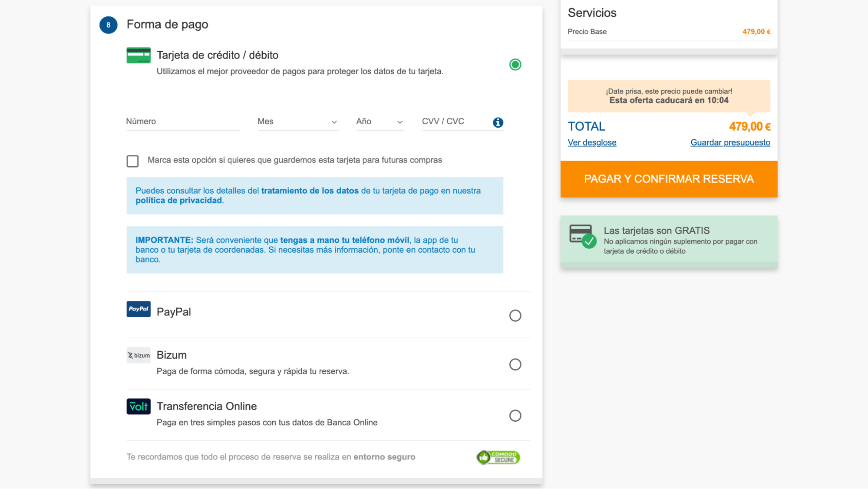Click the PayPal logo icon

[x=139, y=309]
